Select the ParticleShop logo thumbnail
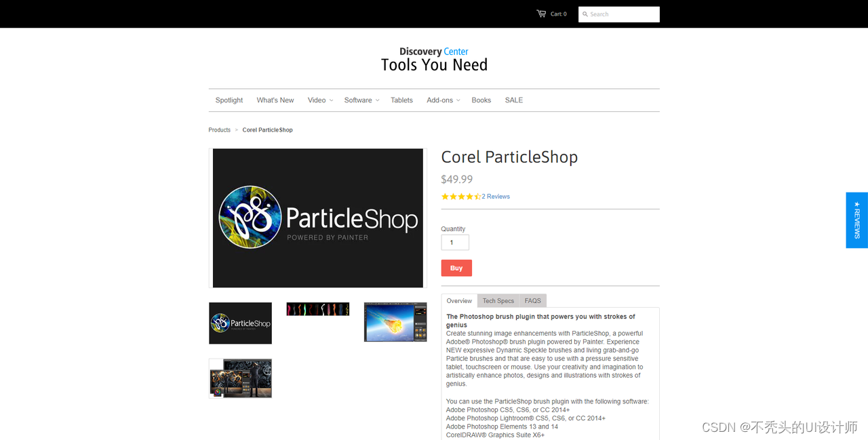The image size is (868, 440). coord(240,323)
